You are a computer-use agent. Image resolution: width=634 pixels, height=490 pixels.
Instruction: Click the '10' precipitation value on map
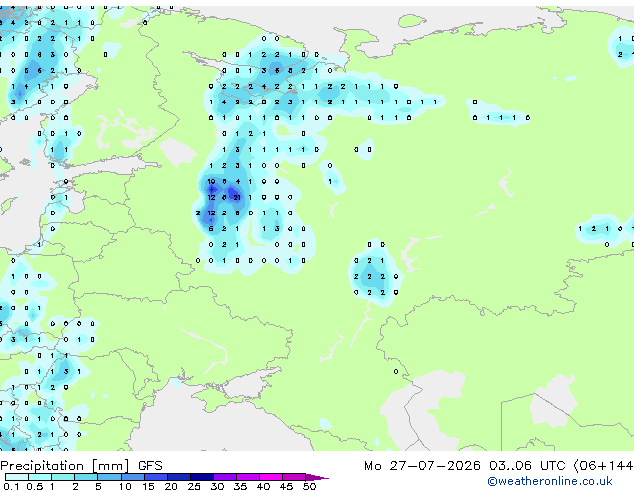click(211, 182)
